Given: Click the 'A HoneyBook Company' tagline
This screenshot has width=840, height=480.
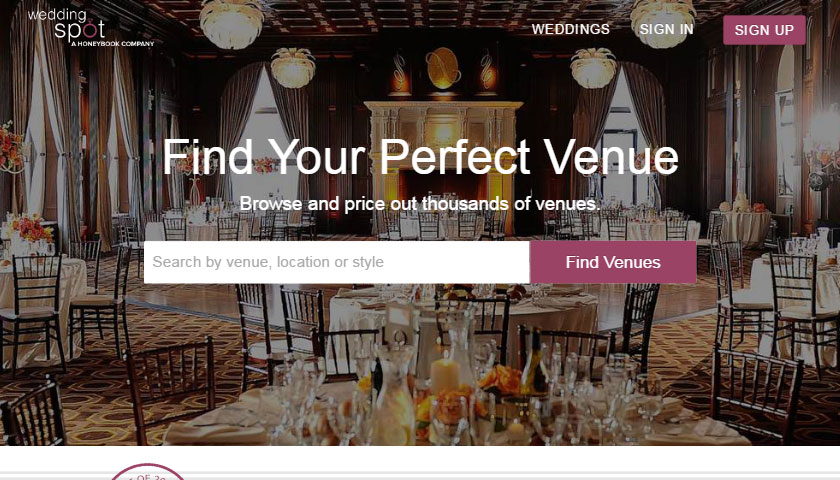Looking at the screenshot, I should 112,44.
